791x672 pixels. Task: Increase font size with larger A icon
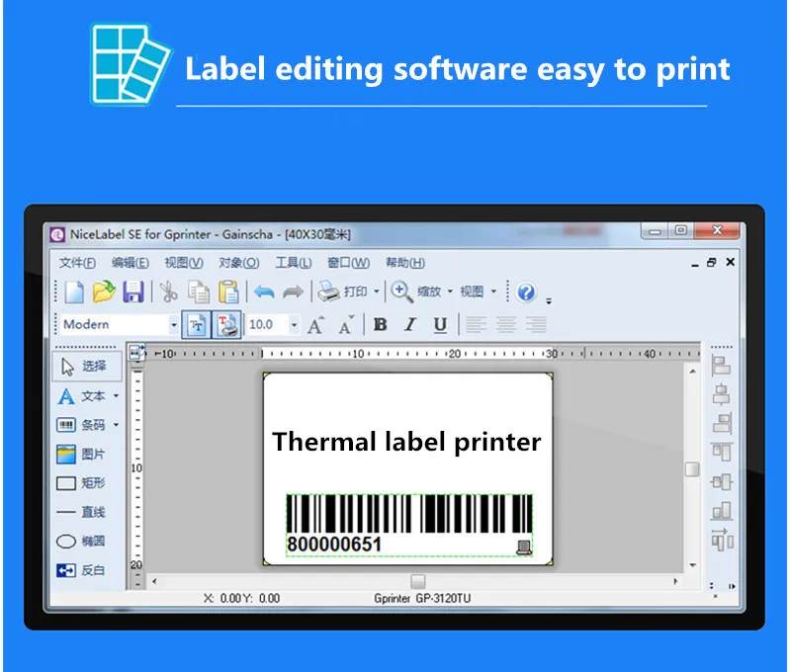pyautogui.click(x=315, y=325)
